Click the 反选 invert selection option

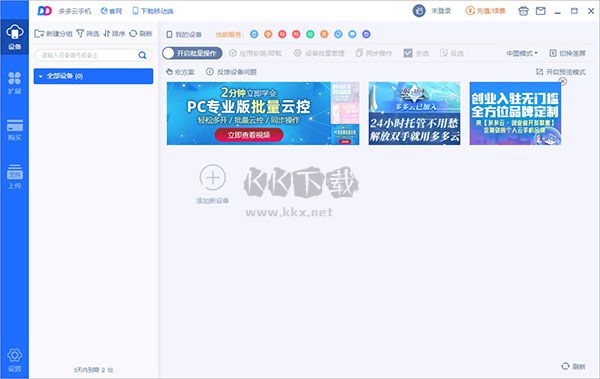[x=452, y=53]
